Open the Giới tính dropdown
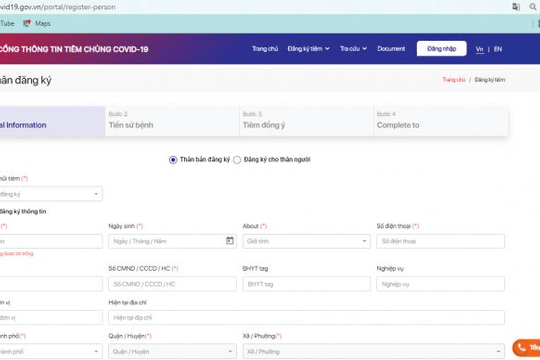This screenshot has width=540, height=360. pos(307,241)
